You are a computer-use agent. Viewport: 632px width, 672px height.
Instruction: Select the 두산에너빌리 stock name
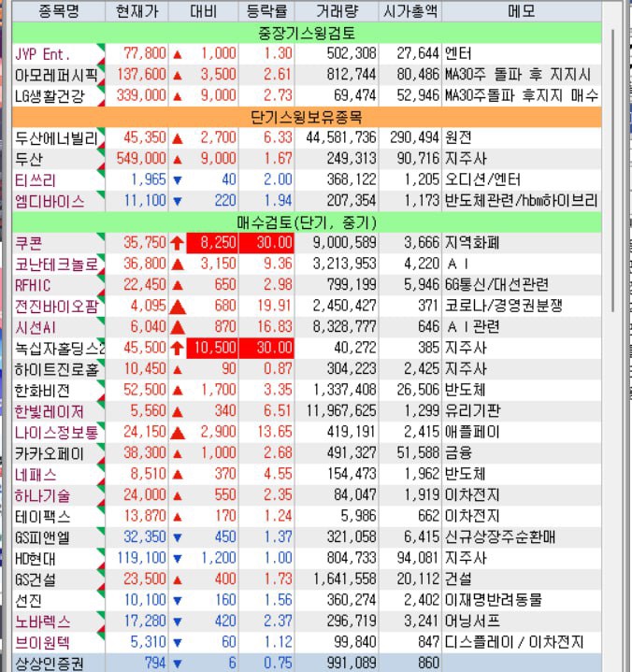tap(57, 138)
